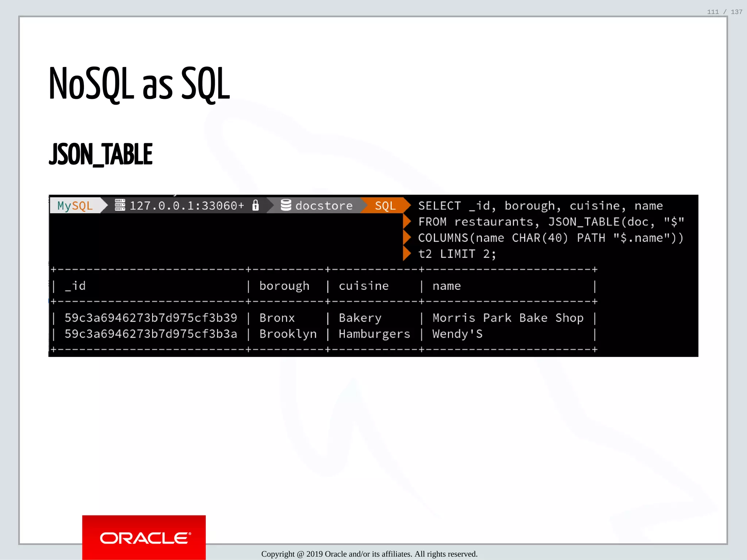This screenshot has height=560, width=747.
Task: Click the borough column header
Action: click(x=285, y=286)
